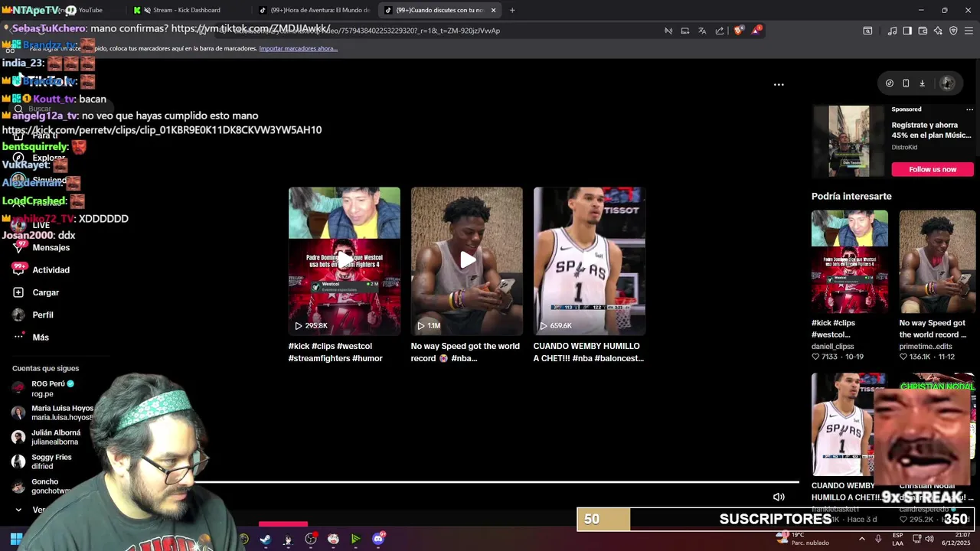The image size is (980, 551).
Task: Open the Brave Shields lion icon
Action: (738, 31)
